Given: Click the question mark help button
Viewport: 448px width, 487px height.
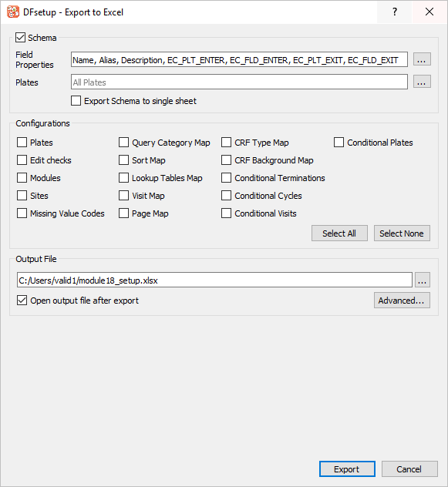Looking at the screenshot, I should pyautogui.click(x=395, y=12).
